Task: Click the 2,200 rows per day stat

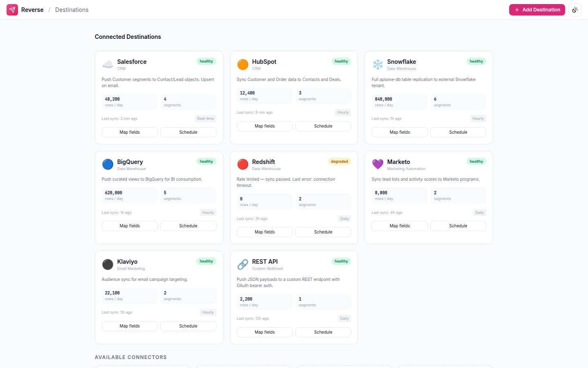Action: click(x=265, y=302)
